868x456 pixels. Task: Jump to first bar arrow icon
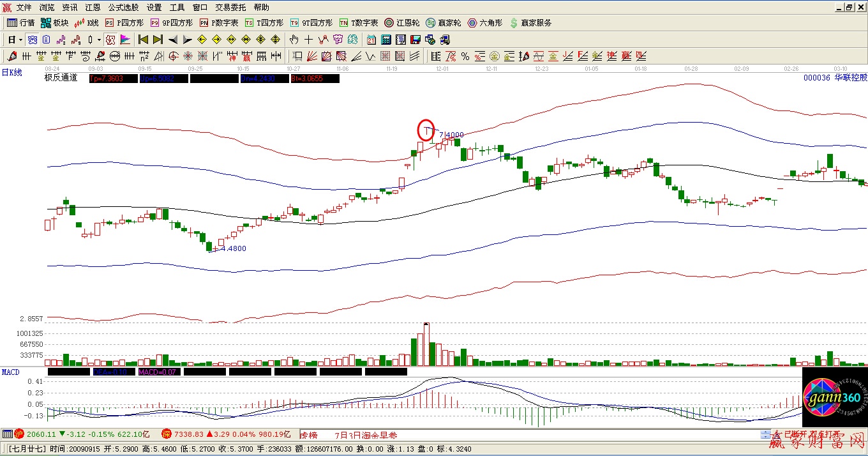coord(143,40)
